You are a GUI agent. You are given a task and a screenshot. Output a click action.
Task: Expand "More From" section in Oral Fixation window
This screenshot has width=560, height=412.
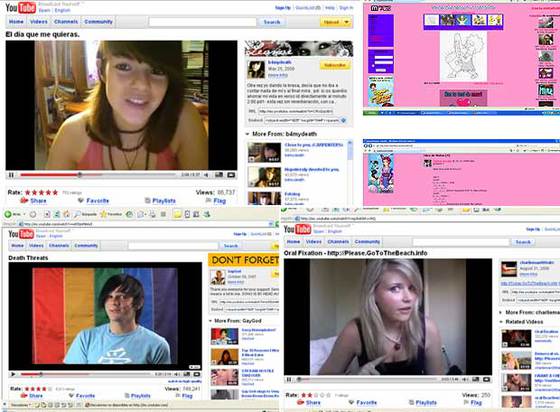click(501, 312)
